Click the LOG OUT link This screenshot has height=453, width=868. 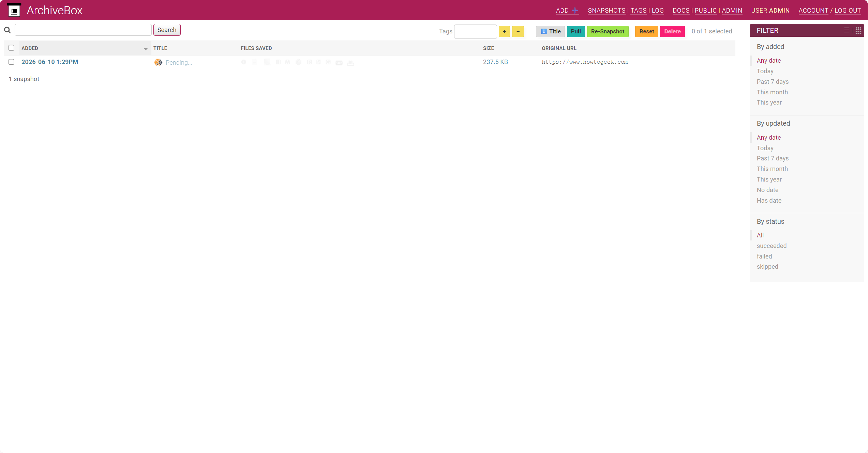(848, 11)
